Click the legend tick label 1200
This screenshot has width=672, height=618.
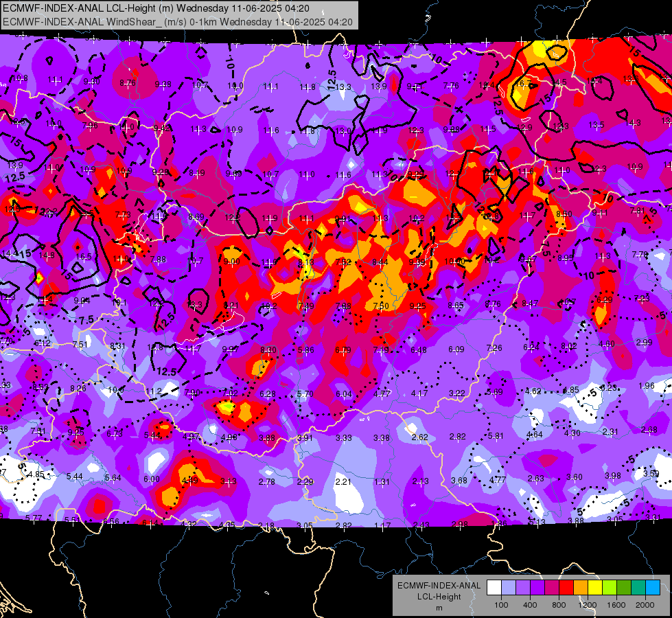[588, 605]
